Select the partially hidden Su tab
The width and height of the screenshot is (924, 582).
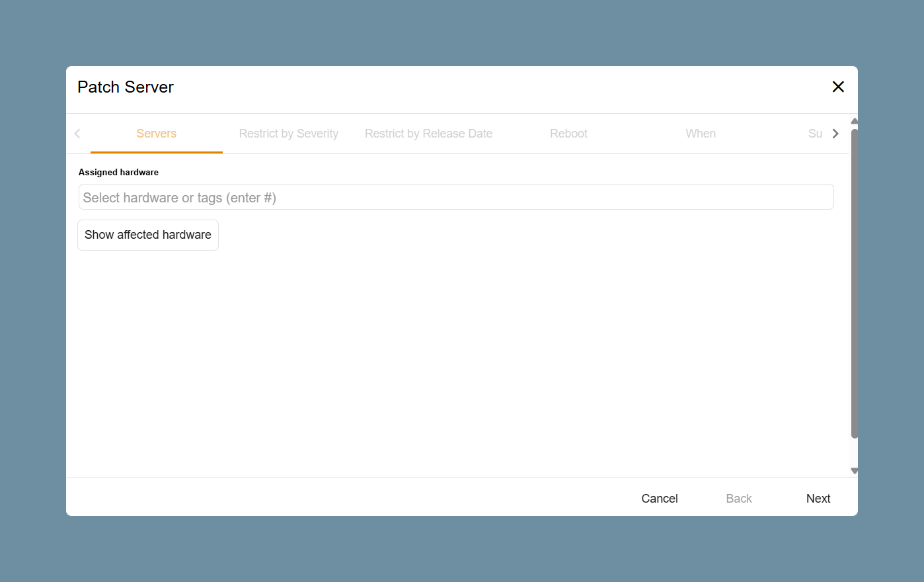815,134
